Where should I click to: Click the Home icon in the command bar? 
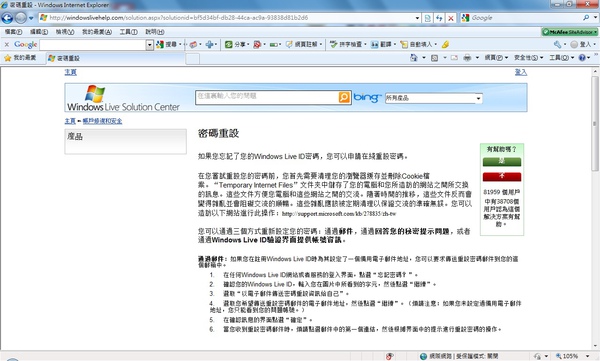tap(414, 58)
